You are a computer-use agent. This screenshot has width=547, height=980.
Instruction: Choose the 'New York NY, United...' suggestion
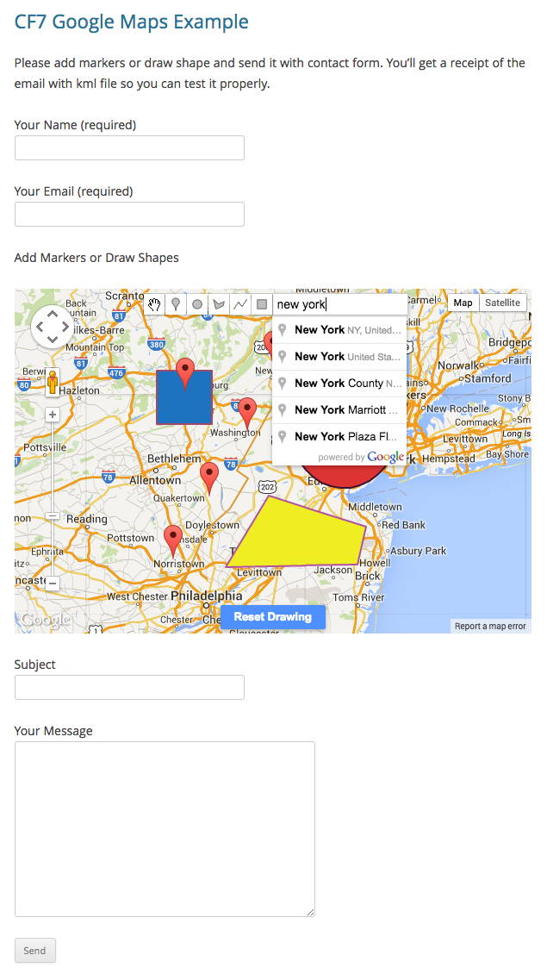pos(339,329)
